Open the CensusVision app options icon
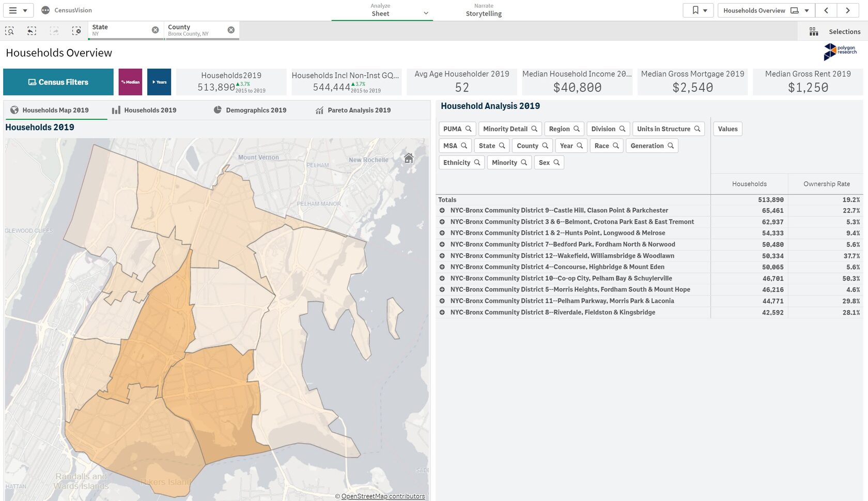868x501 pixels. pyautogui.click(x=45, y=10)
